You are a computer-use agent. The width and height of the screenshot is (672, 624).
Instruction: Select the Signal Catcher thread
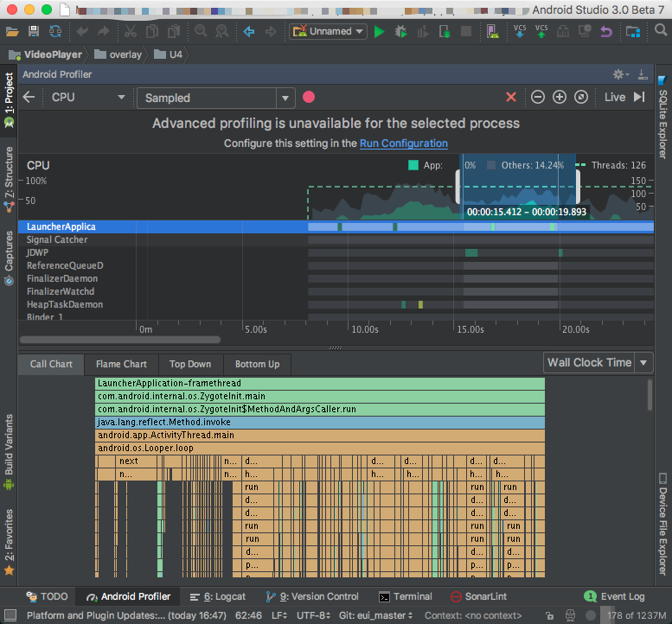click(x=336, y=240)
